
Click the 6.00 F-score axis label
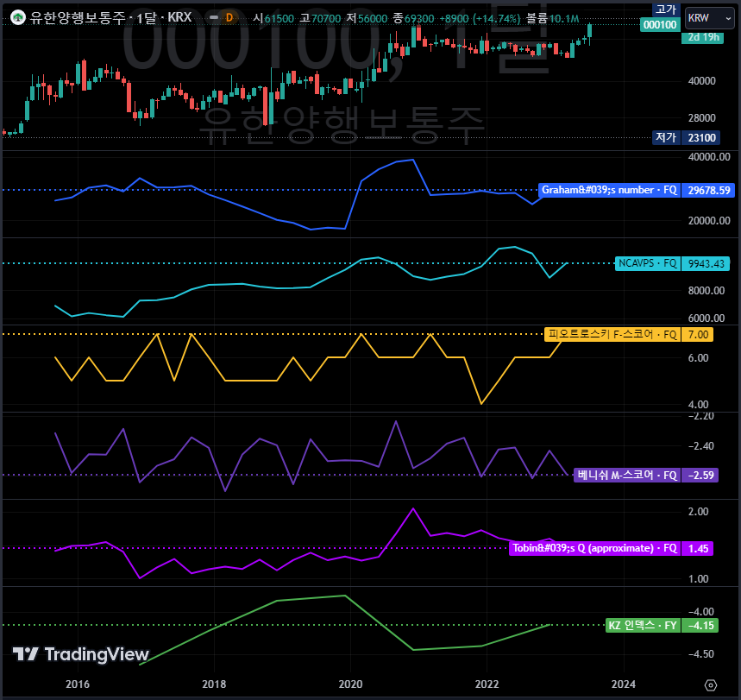tap(698, 358)
